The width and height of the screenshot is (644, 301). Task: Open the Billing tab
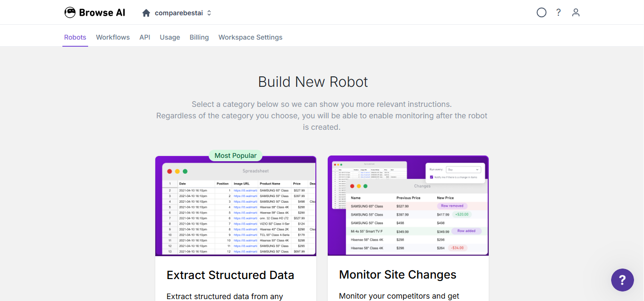(x=199, y=37)
